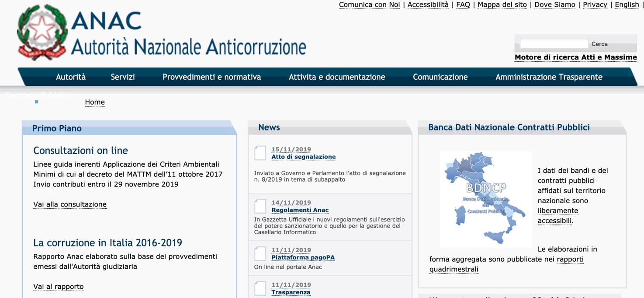644x298 pixels.
Task: Click the Home breadcrumb link
Action: click(x=95, y=102)
